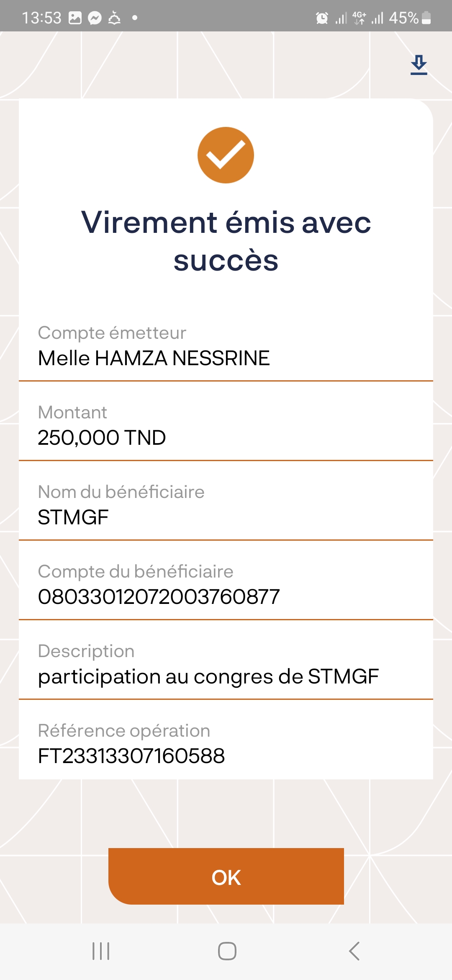Tap beneficiary account number 08033012072003760877
Viewport: 452px width, 980px height.
[x=159, y=597]
